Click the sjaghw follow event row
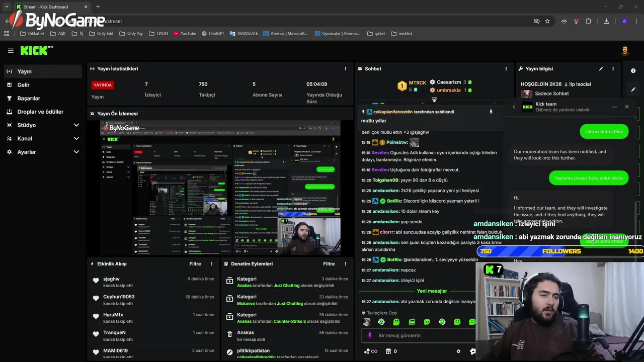The width and height of the screenshot is (644, 362). (153, 282)
